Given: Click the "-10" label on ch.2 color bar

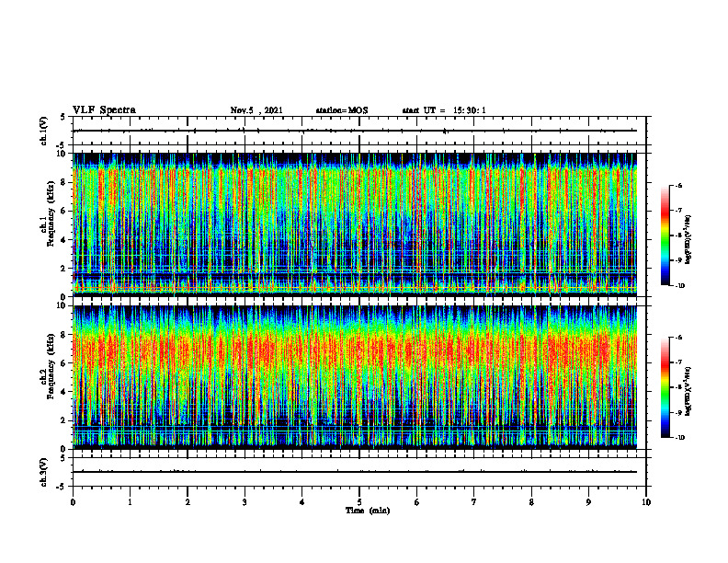Looking at the screenshot, I should tap(679, 438).
